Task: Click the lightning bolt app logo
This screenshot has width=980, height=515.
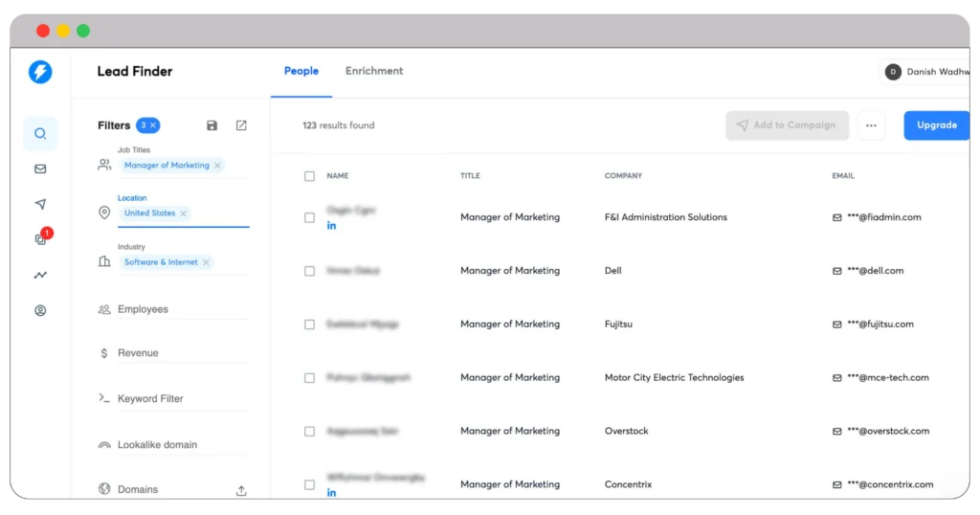Action: coord(40,72)
